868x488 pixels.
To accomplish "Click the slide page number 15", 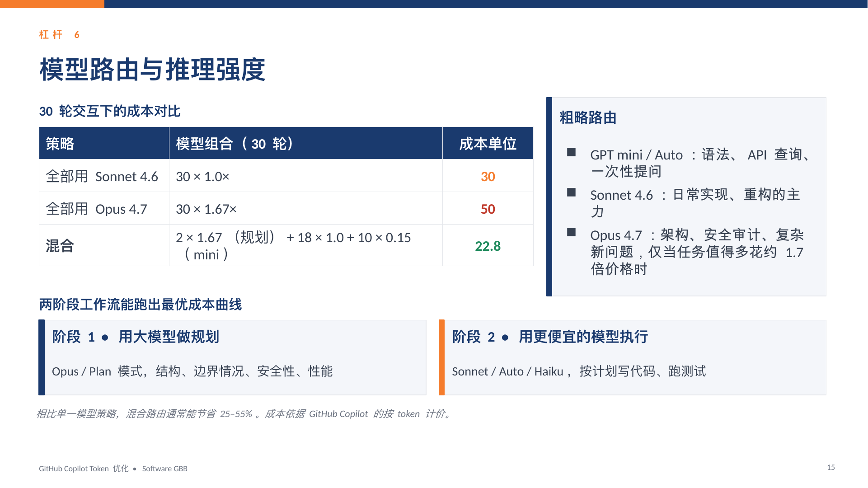I will pos(831,468).
